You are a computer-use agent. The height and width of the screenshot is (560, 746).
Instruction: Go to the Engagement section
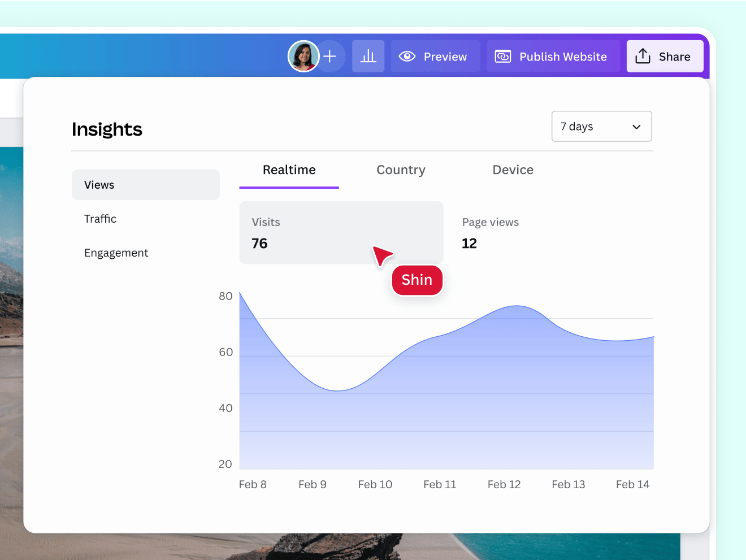coord(116,253)
